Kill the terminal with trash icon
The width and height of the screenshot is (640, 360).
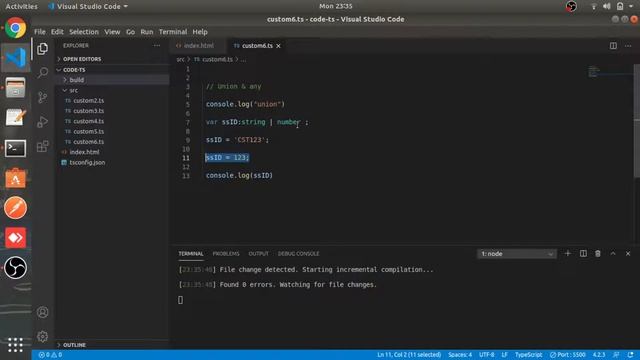[598, 253]
